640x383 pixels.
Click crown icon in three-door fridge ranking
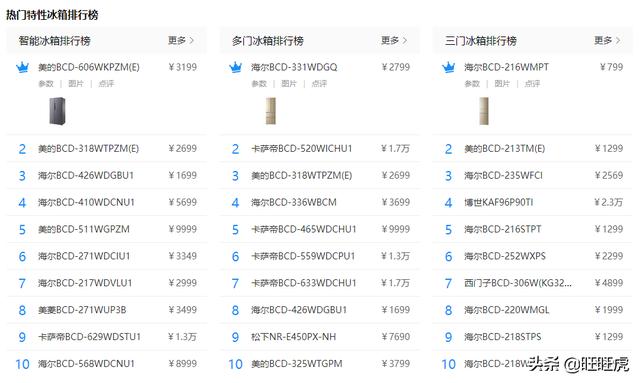(449, 67)
